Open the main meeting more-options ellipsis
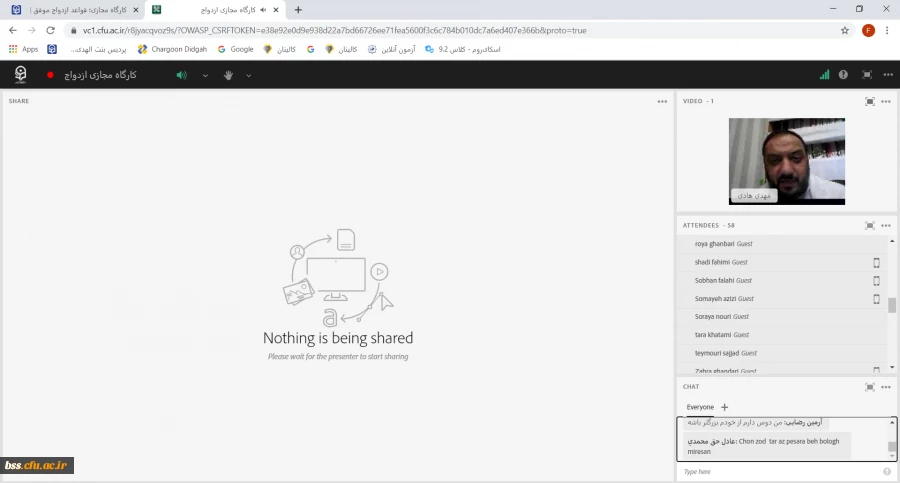The width and height of the screenshot is (900, 483). point(887,75)
